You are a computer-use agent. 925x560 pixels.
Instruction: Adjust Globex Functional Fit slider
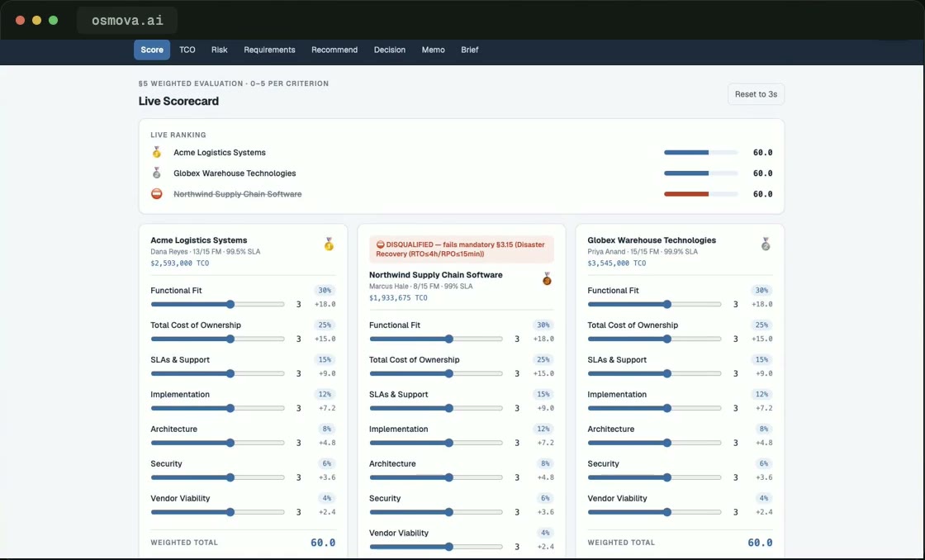click(654, 305)
